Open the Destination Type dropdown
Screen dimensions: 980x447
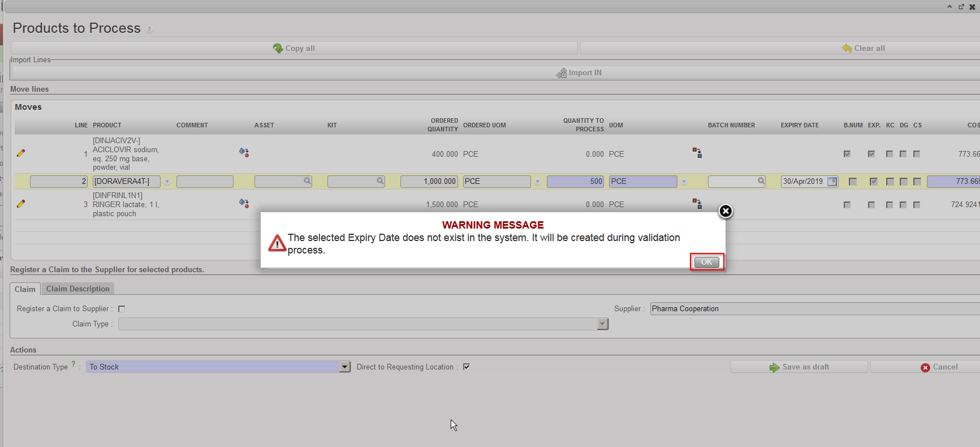coord(344,367)
